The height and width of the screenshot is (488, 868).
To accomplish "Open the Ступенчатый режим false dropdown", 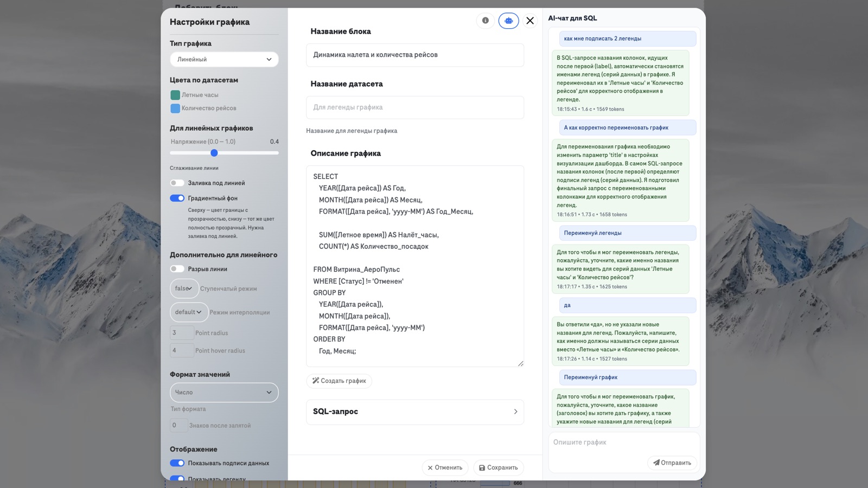I will [184, 288].
